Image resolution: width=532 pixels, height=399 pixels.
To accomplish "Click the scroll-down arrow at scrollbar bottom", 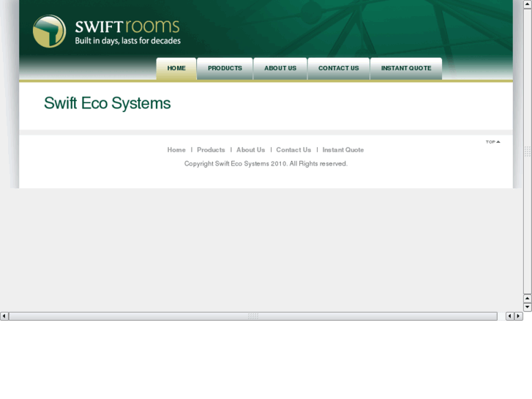I will [528, 307].
